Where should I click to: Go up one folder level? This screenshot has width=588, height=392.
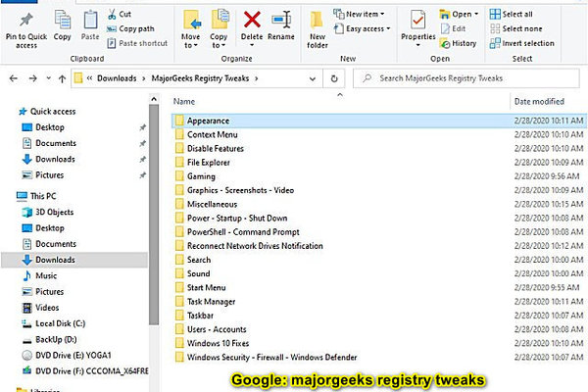63,78
